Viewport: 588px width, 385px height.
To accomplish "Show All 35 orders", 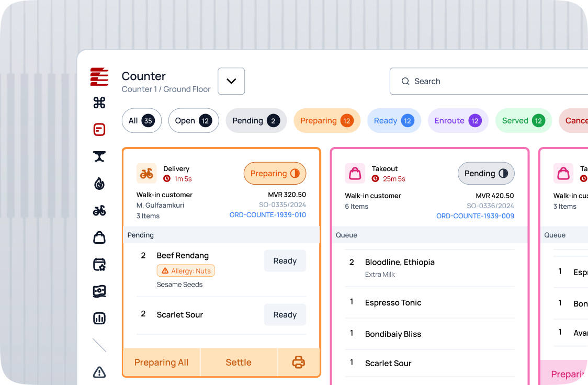I will 142,121.
